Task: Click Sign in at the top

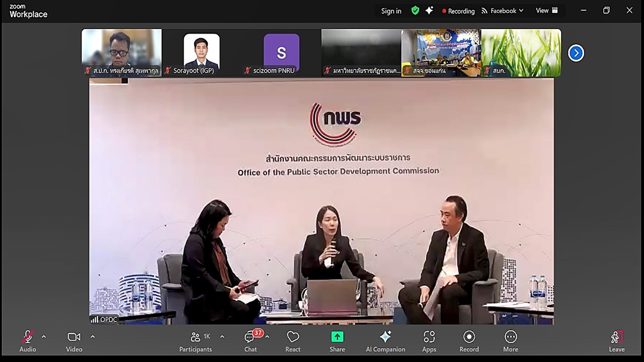Action: pos(391,11)
